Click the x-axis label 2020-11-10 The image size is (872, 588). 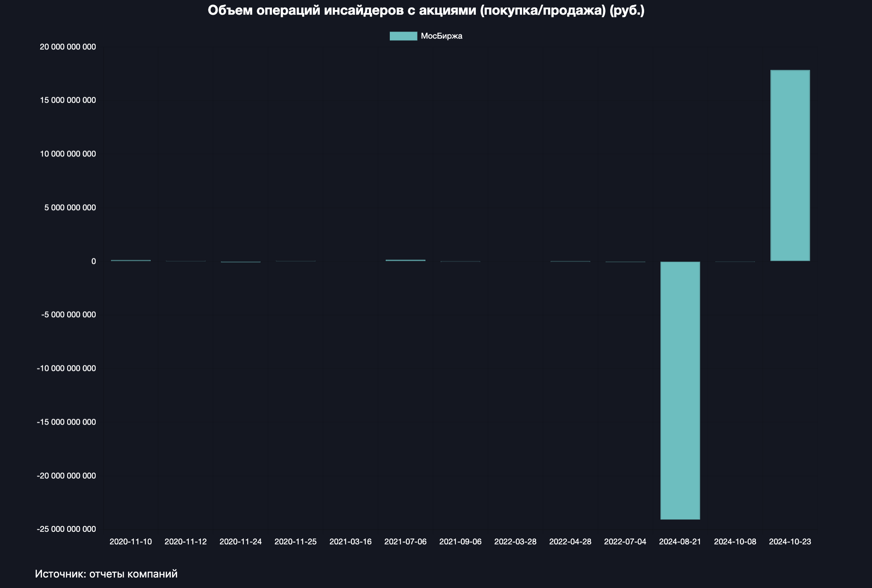131,541
